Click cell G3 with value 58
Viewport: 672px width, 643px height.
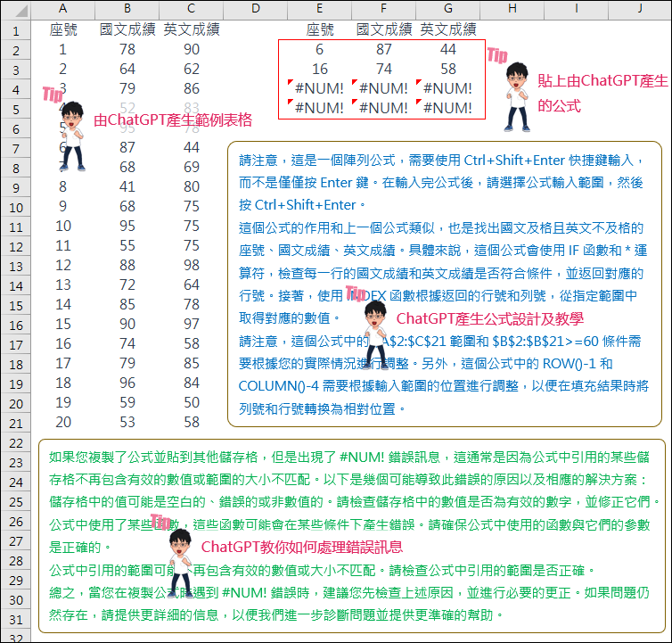[448, 69]
